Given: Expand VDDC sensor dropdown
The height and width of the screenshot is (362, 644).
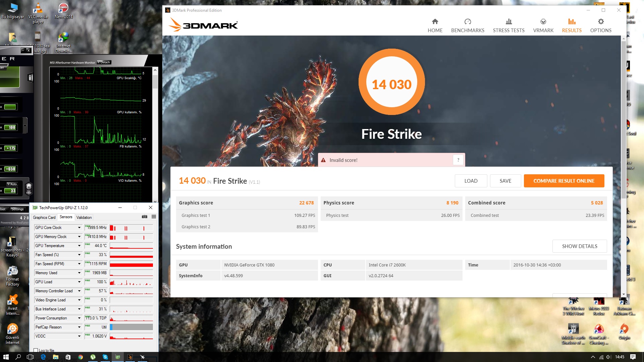Looking at the screenshot, I should point(79,336).
